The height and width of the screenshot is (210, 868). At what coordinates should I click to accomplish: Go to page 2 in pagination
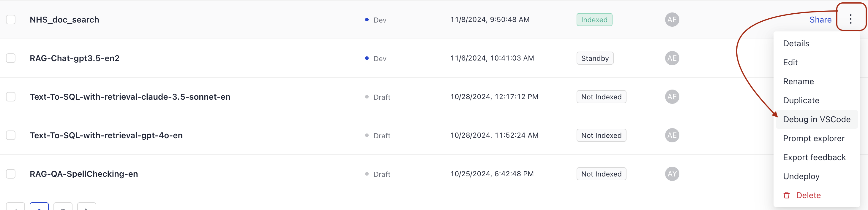click(x=63, y=207)
